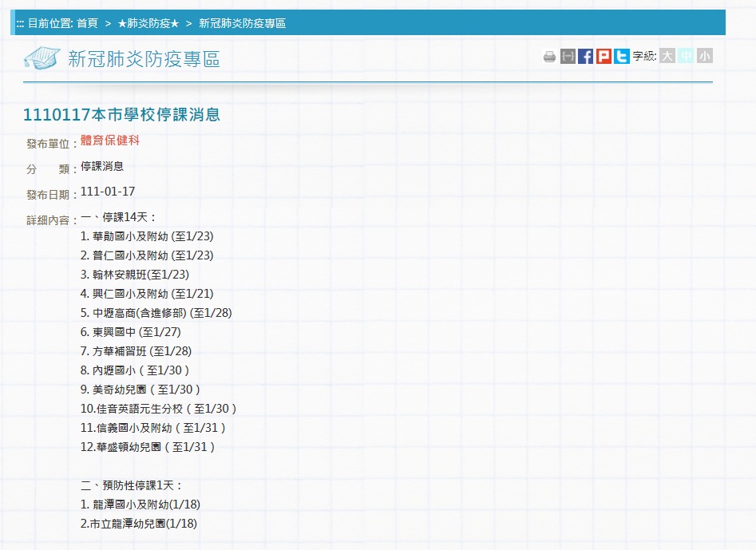756x550 pixels.
Task: Select list item 內壢國小（至1/30）
Action: coord(135,370)
